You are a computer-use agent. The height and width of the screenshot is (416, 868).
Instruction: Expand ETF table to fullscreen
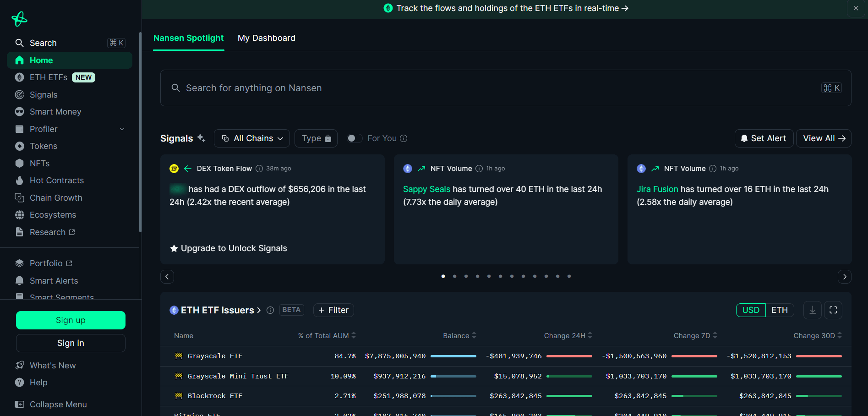tap(833, 310)
